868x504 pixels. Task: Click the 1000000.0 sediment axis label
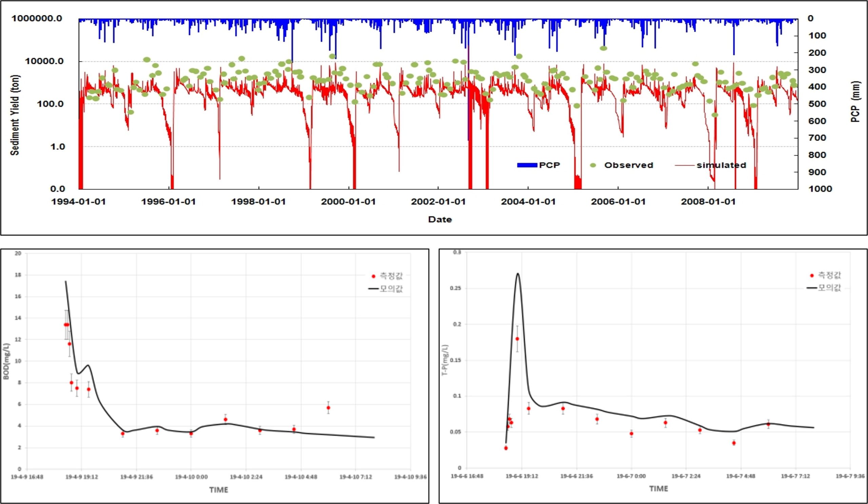coord(37,18)
